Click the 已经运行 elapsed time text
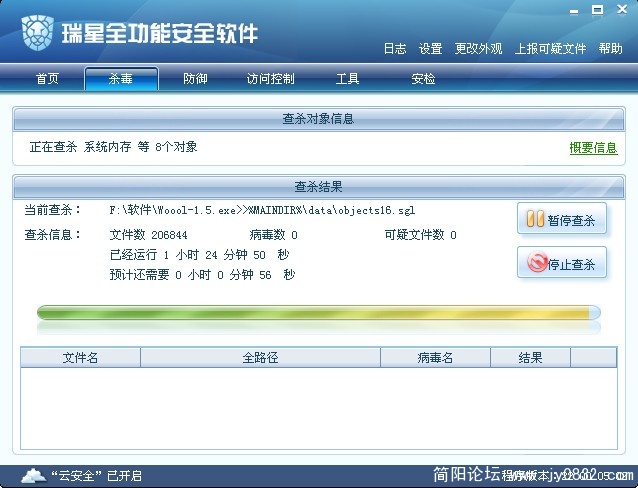Viewport: 638px width, 488px height. (199, 255)
